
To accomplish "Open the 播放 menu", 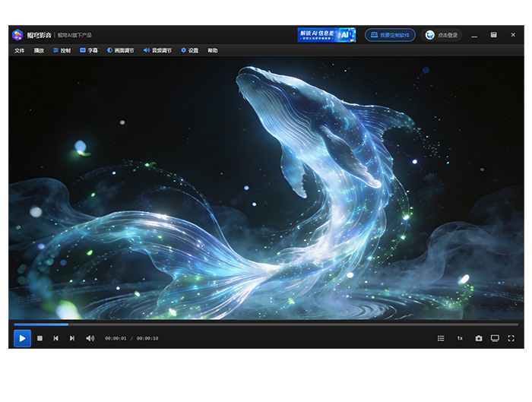I will 39,51.
